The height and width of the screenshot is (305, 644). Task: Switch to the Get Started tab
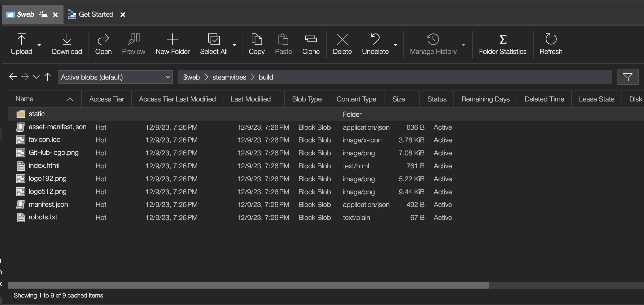coord(96,14)
